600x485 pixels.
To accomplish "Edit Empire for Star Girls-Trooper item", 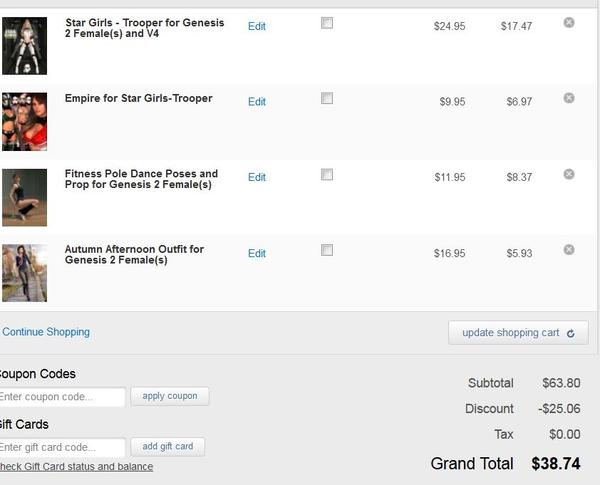I will pos(257,102).
